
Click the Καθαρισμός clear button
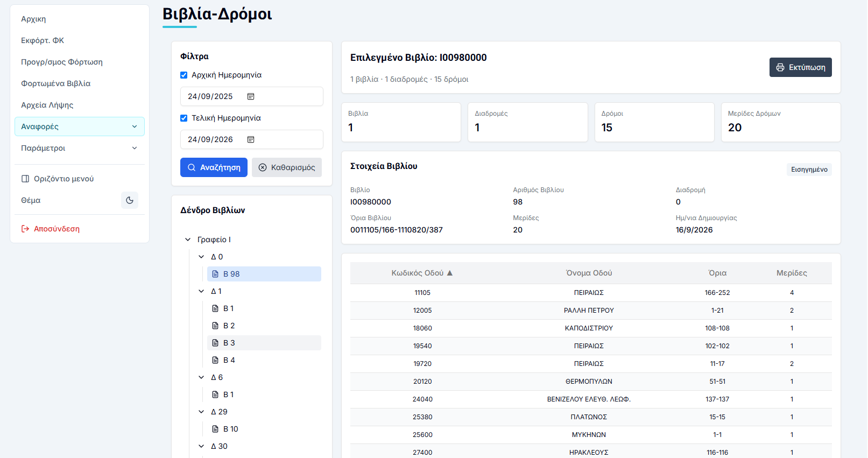click(x=287, y=167)
